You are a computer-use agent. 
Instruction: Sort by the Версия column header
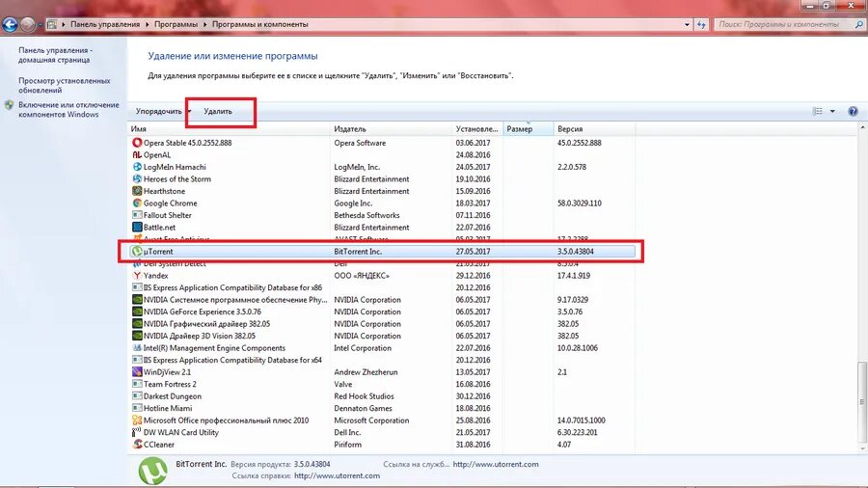pos(594,129)
